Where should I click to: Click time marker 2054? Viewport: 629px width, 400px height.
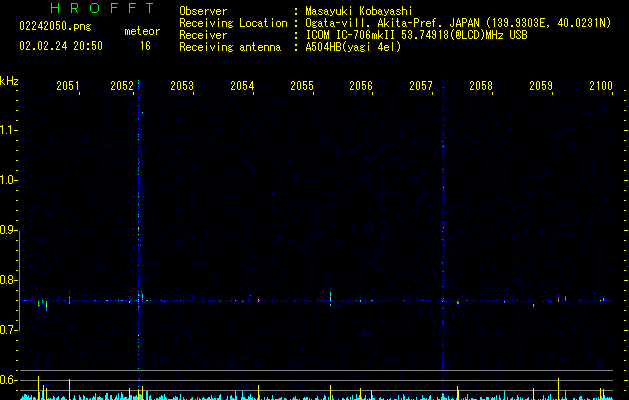tap(242, 85)
